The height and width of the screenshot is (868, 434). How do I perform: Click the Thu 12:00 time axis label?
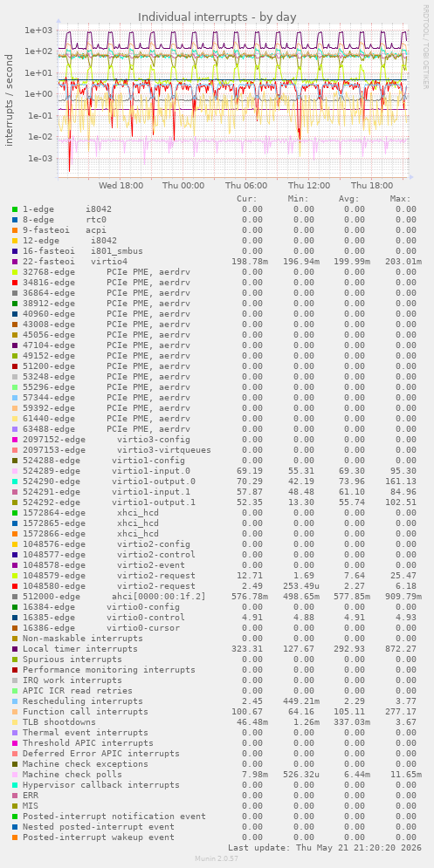tap(309, 186)
